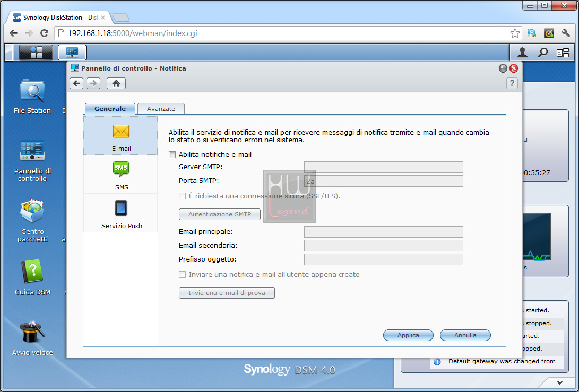This screenshot has width=579, height=392.
Task: Go back in Control Panel window
Action: 76,83
